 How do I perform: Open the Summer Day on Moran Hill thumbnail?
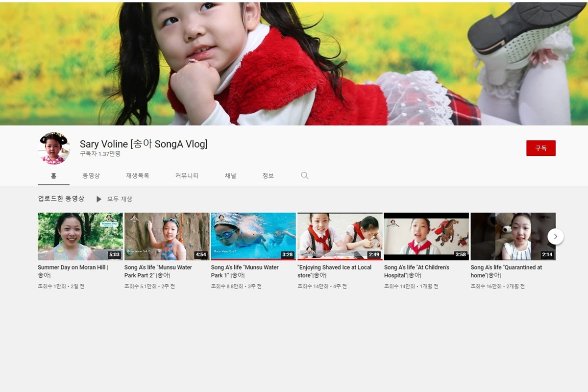(x=80, y=236)
